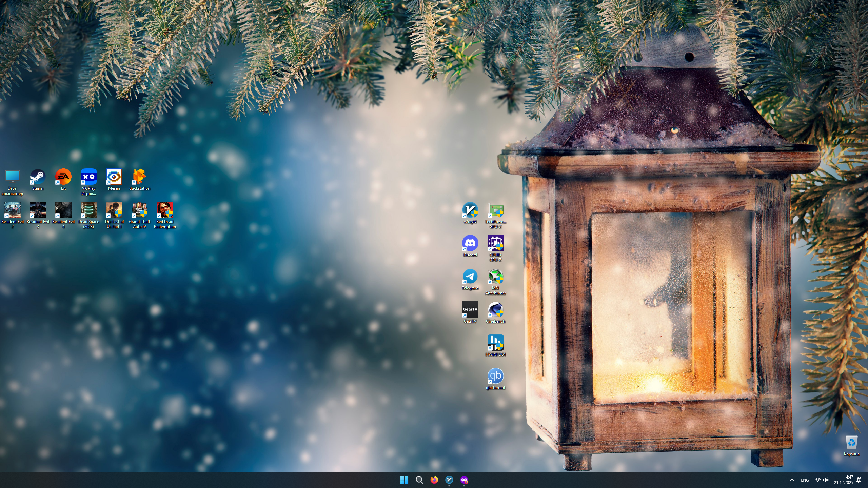Expand the hidden tray icons chevron

tap(792, 480)
